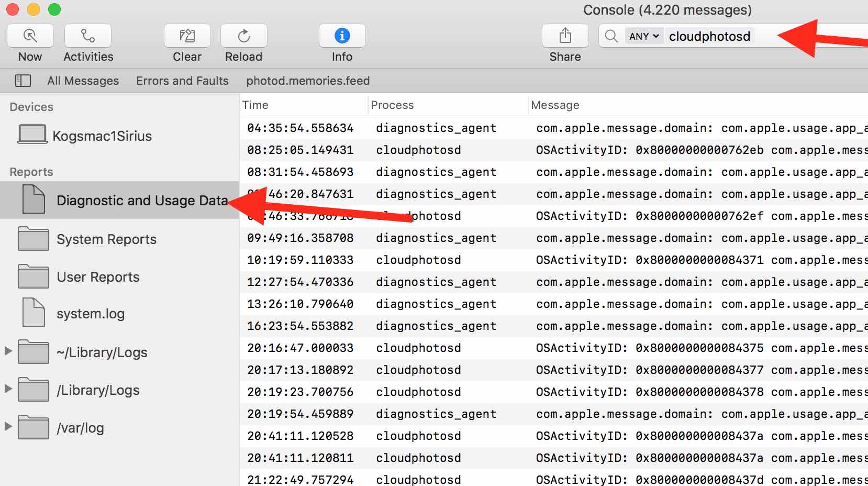Image resolution: width=868 pixels, height=486 pixels.
Task: Reload the message list
Action: 243,36
